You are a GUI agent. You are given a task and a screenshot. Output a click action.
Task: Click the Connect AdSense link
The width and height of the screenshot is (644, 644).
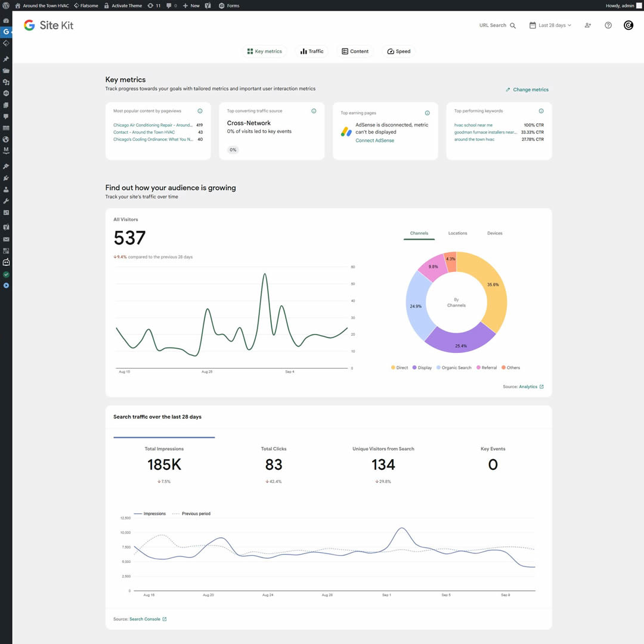click(374, 141)
